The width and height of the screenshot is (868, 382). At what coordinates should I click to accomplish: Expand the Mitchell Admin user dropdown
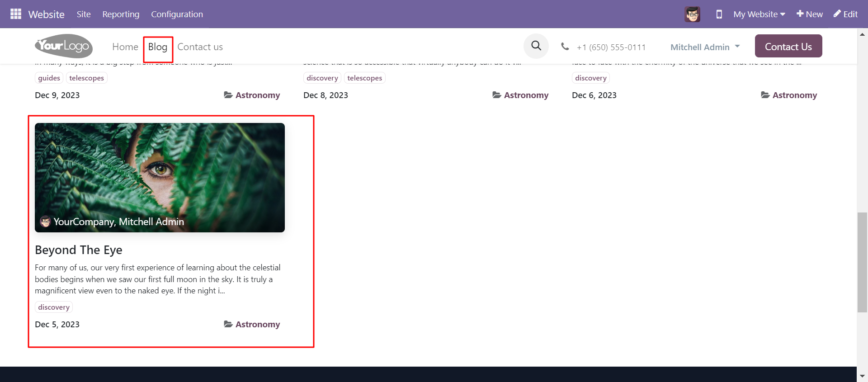point(705,47)
